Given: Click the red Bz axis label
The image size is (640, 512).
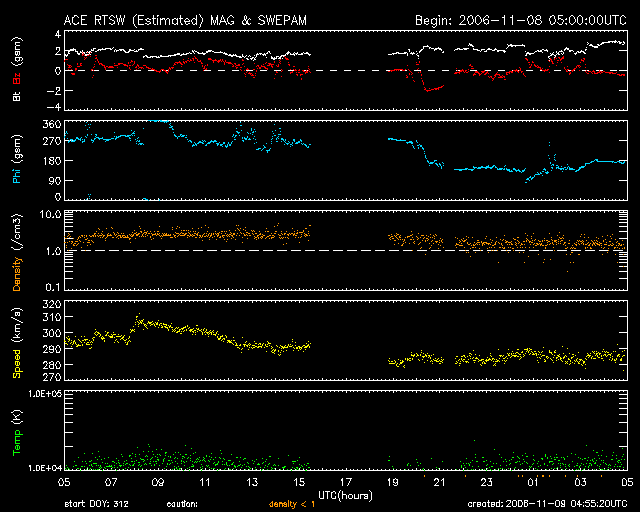Looking at the screenshot, I should coord(17,63).
